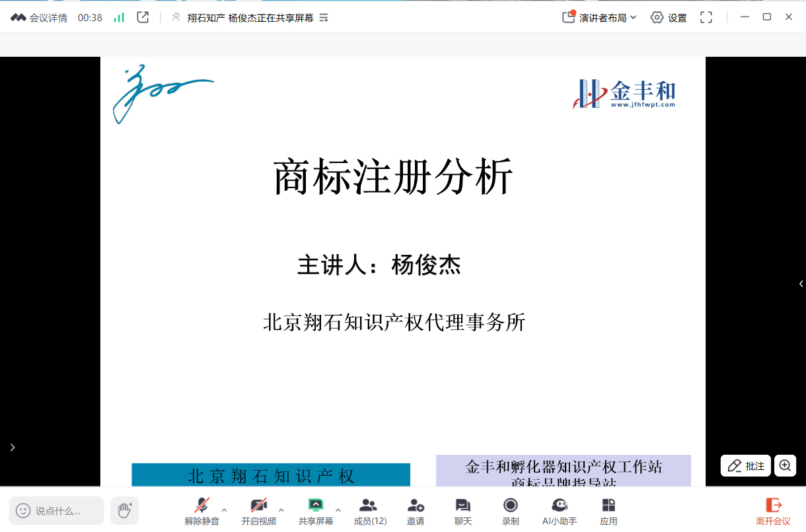
Task: Open the shared-screen options list icon
Action: 324,18
